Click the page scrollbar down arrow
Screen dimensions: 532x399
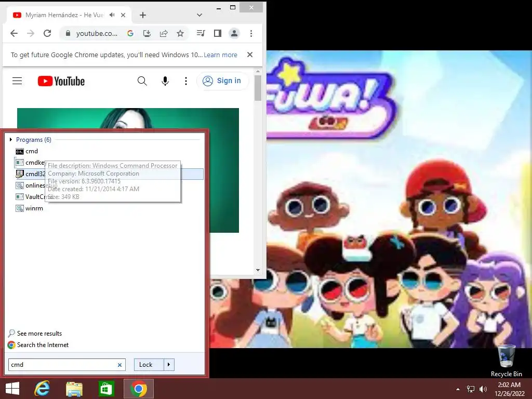tap(258, 270)
